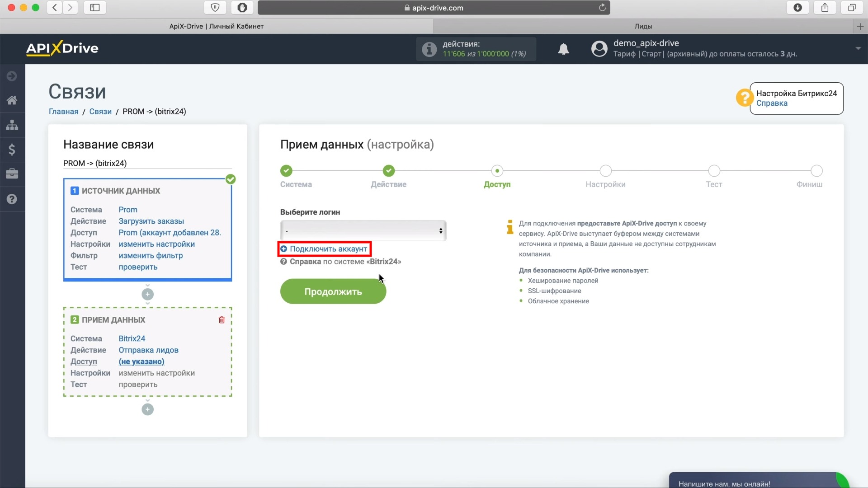
Task: Click the extension icon beside the shield
Action: [242, 7]
